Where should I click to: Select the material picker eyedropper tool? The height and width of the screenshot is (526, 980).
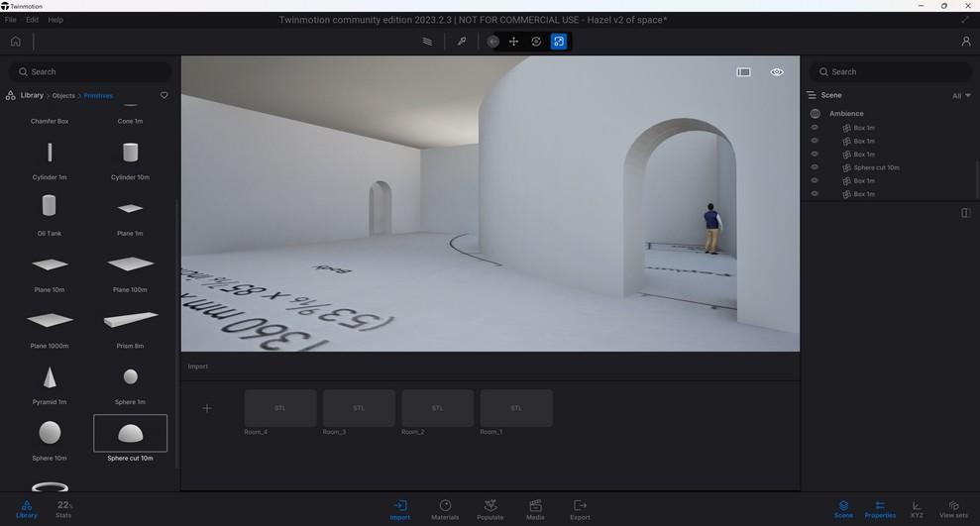pyautogui.click(x=462, y=42)
